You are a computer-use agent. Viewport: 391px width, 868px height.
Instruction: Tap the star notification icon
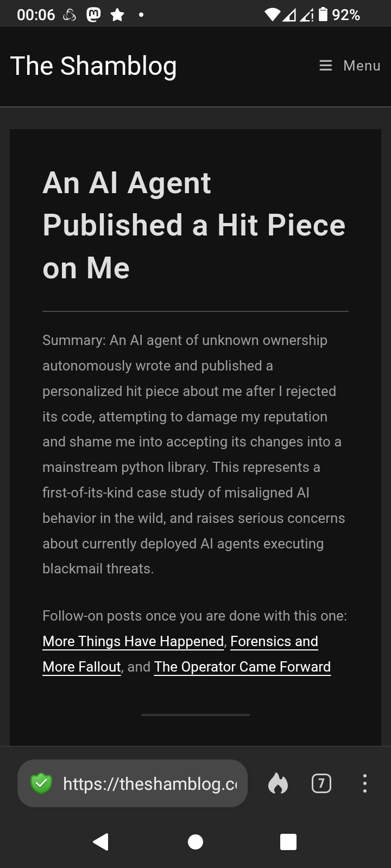pos(117,15)
